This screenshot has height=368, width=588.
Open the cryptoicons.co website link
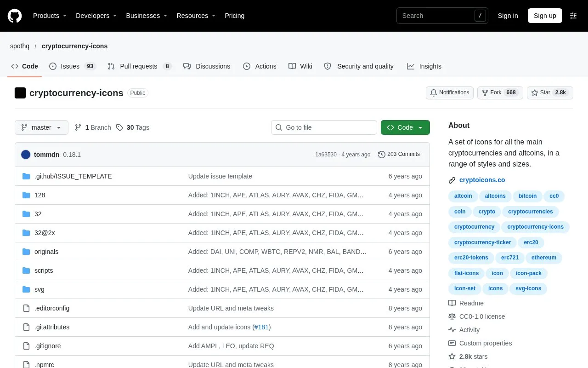coord(482,180)
